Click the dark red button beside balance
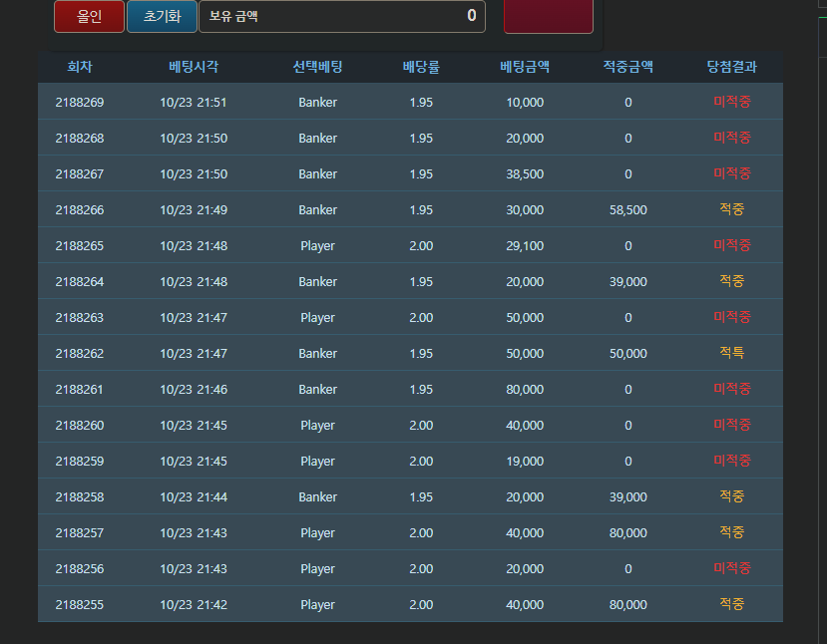Screen dimensions: 827x644 [x=549, y=16]
